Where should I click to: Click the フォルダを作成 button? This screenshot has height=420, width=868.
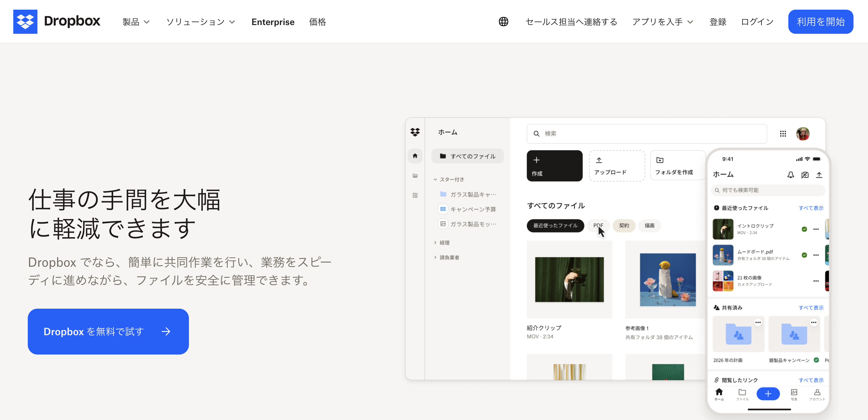coord(678,165)
